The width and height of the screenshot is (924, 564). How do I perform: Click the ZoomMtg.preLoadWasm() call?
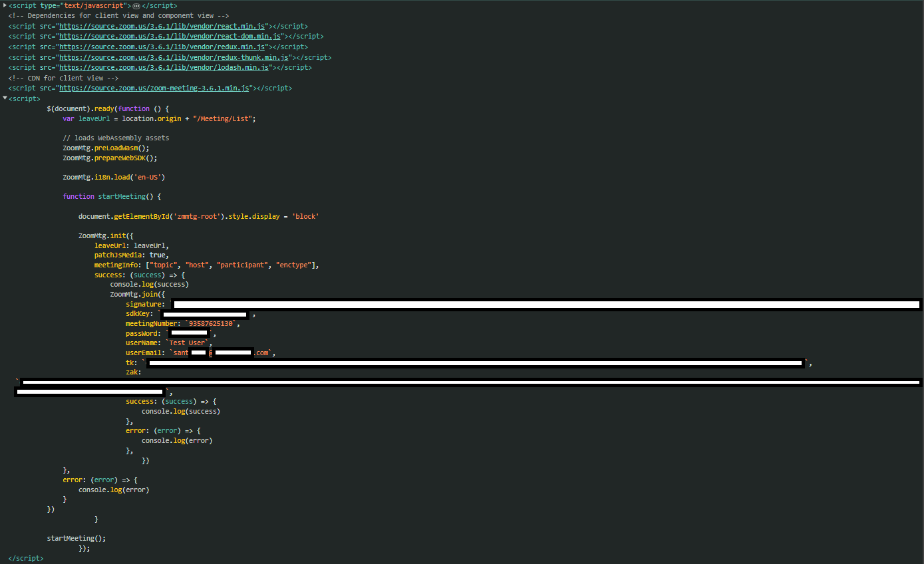coord(106,148)
